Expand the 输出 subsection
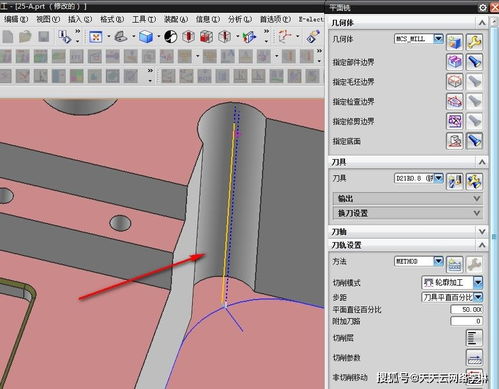 click(408, 199)
